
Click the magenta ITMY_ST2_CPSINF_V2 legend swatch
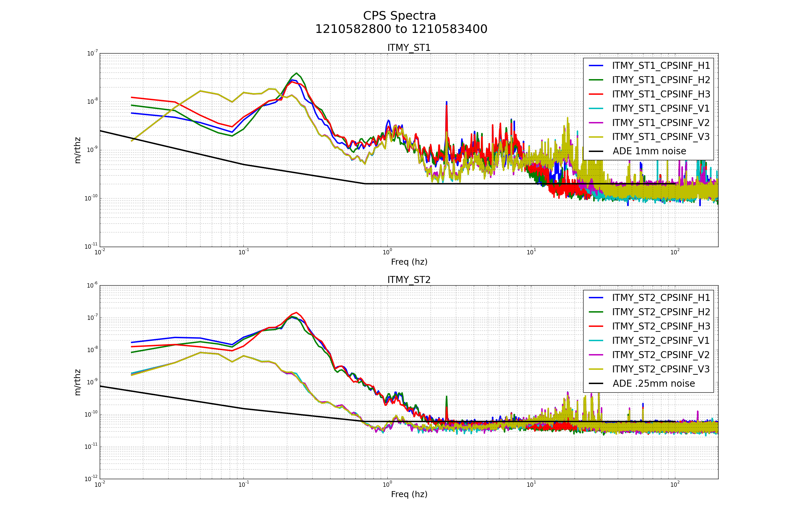click(596, 354)
